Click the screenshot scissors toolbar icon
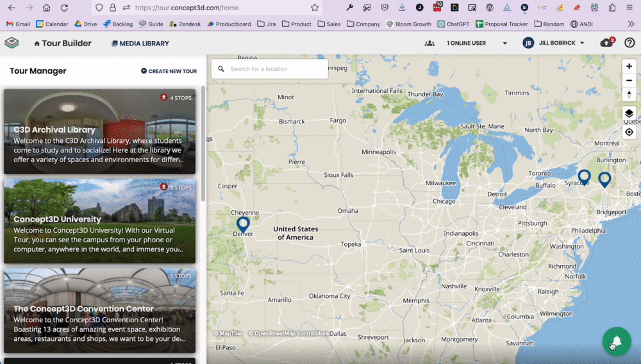This screenshot has width=641, height=364. (x=367, y=8)
